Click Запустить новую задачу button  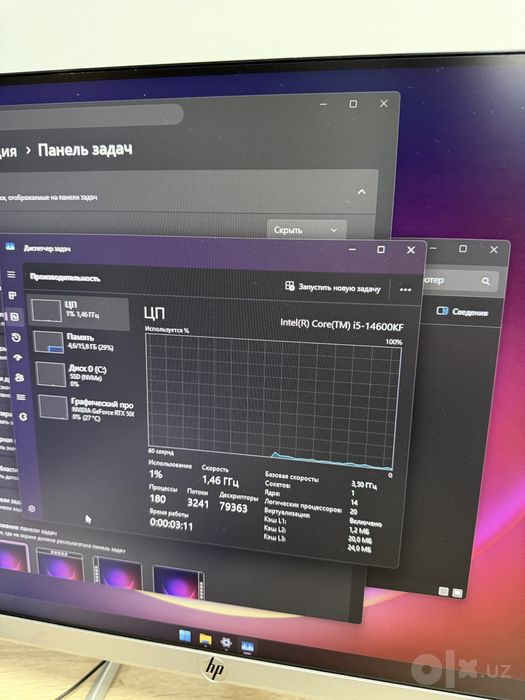(333, 287)
